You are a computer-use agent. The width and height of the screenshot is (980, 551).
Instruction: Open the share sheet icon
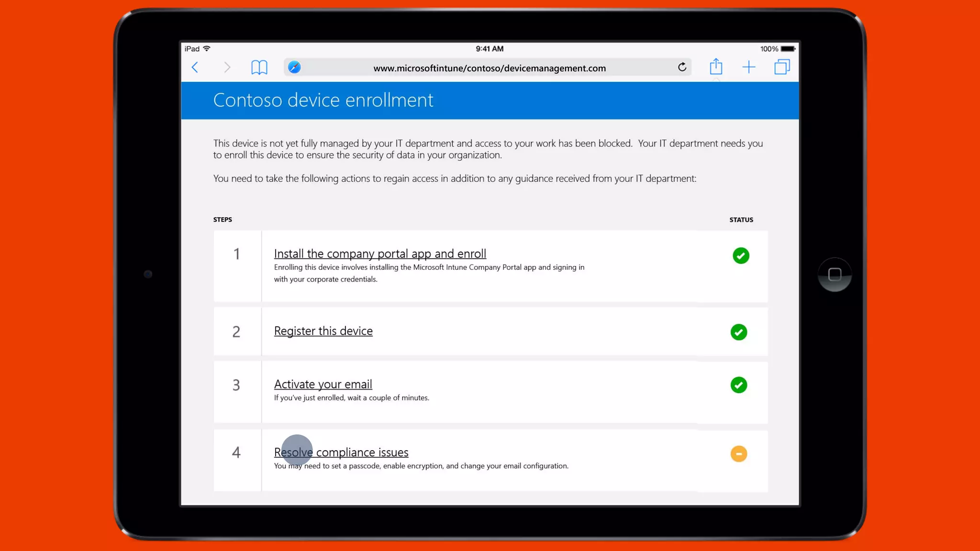pos(716,66)
